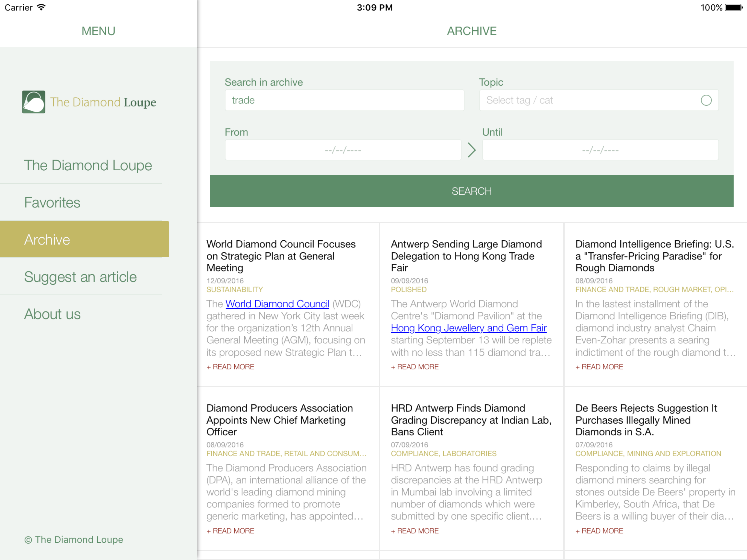Open the Until date picker field

click(600, 150)
